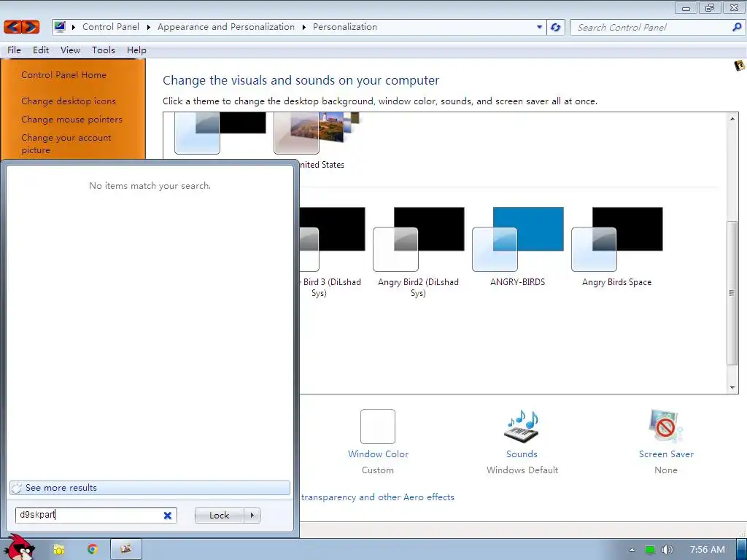The height and width of the screenshot is (560, 747).
Task: Click the Show desktop button
Action: coord(742,550)
